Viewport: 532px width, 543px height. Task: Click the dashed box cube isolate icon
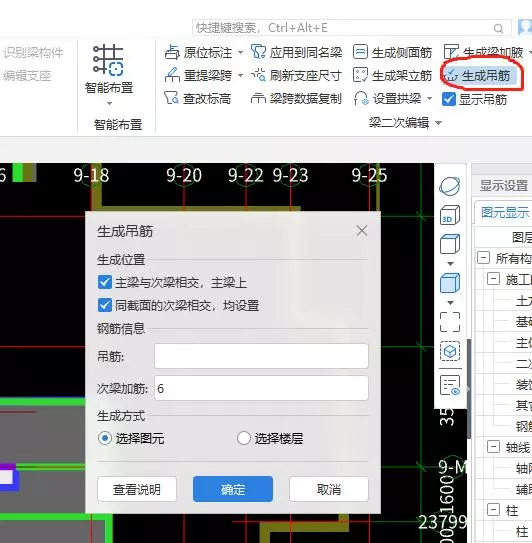tap(450, 351)
